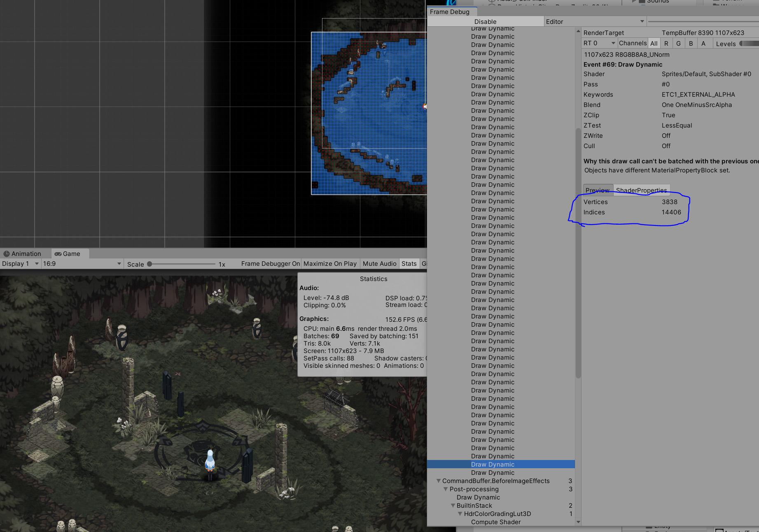Click the ETC1_EXTERNAL_ALPHA keyword
The height and width of the screenshot is (532, 759).
pos(698,95)
